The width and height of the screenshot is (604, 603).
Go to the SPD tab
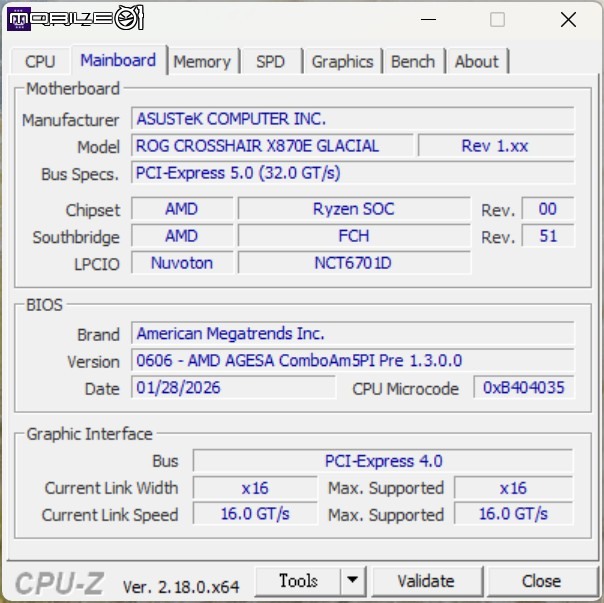click(271, 62)
